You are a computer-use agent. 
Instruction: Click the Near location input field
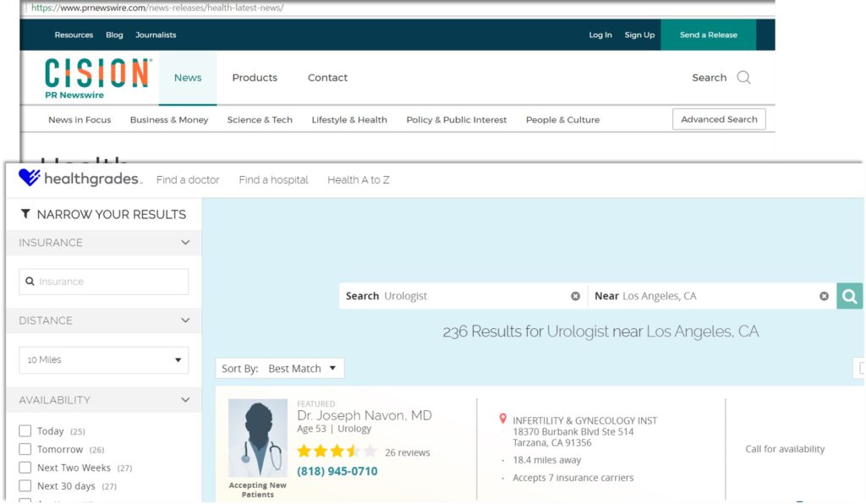click(x=712, y=296)
